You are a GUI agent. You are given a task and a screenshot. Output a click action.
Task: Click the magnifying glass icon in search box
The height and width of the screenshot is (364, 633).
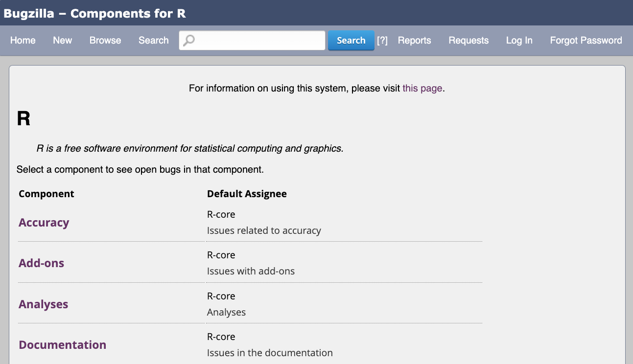pyautogui.click(x=188, y=40)
